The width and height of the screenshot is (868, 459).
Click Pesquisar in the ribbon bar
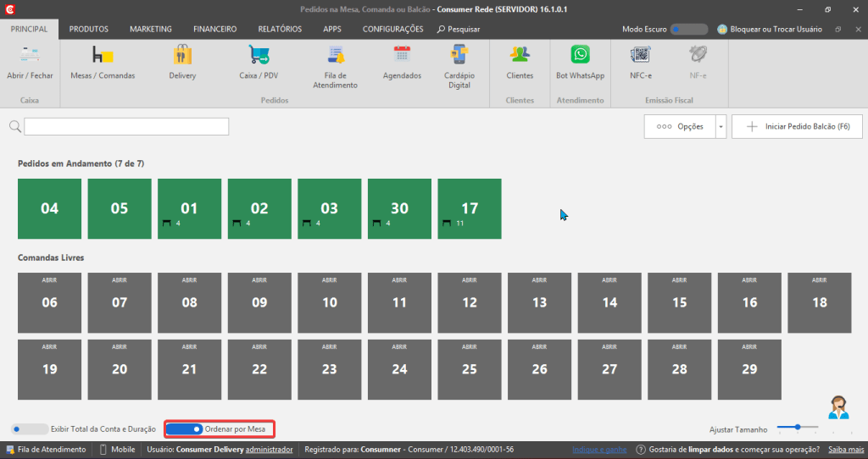tap(459, 30)
